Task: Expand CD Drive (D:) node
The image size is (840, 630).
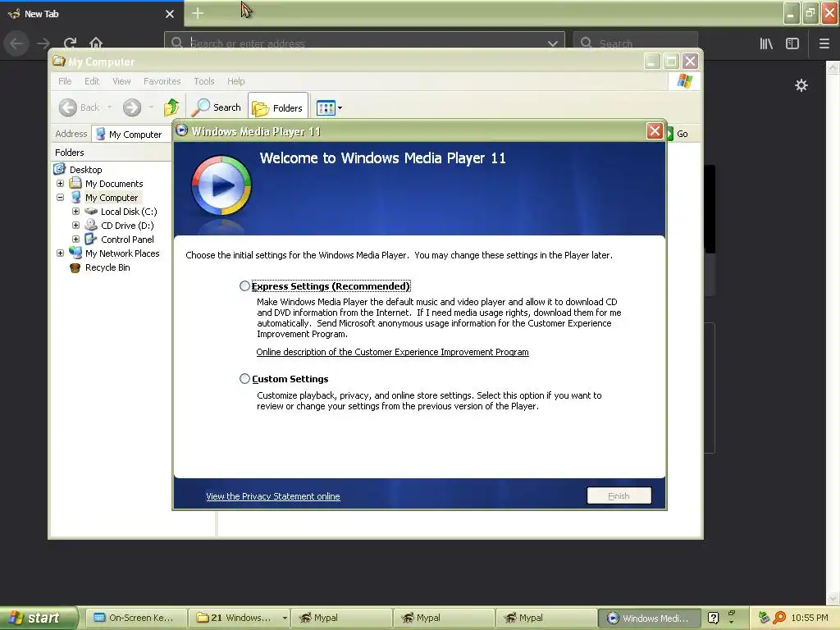Action: (x=75, y=225)
